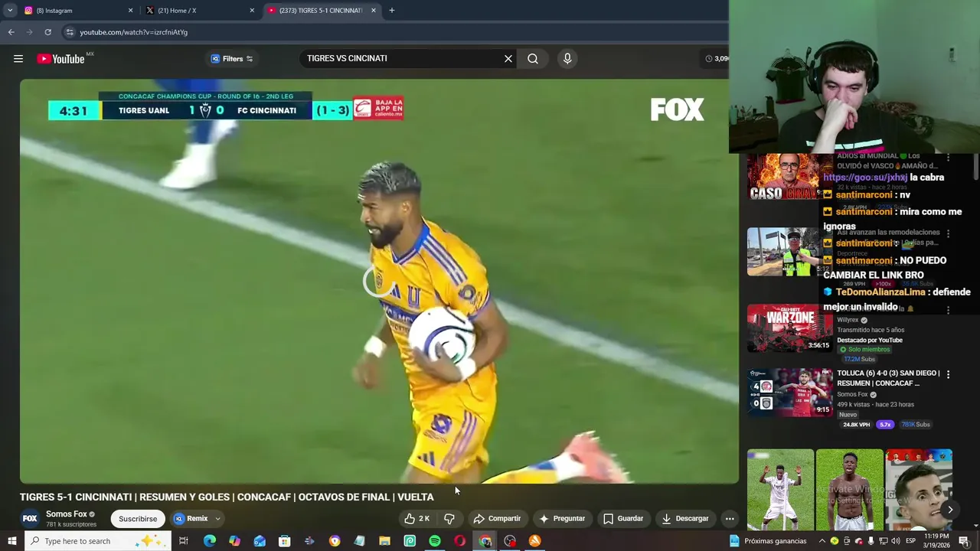Screen dimensions: 980x551
Task: Click the Remix button
Action: 191,519
